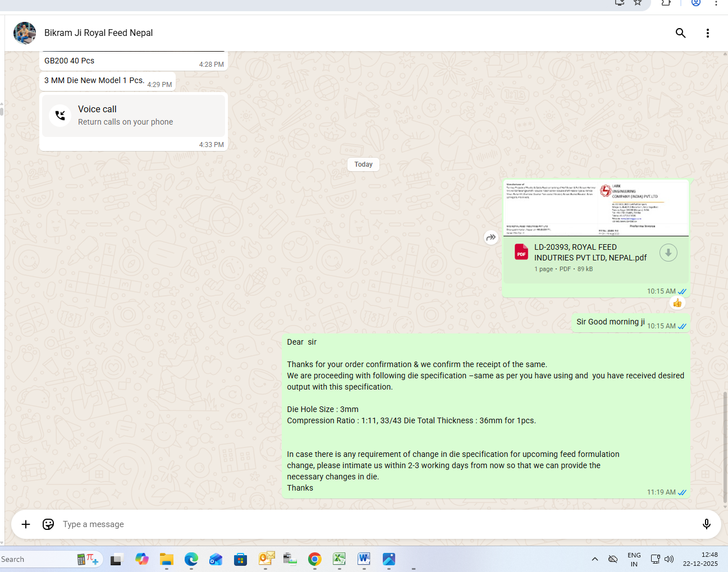This screenshot has height=572, width=728.
Task: Download the LD-20393 PDF file
Action: click(x=668, y=253)
